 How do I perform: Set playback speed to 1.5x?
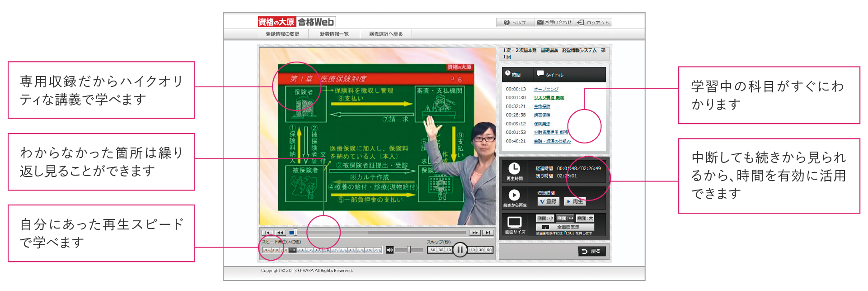click(335, 250)
